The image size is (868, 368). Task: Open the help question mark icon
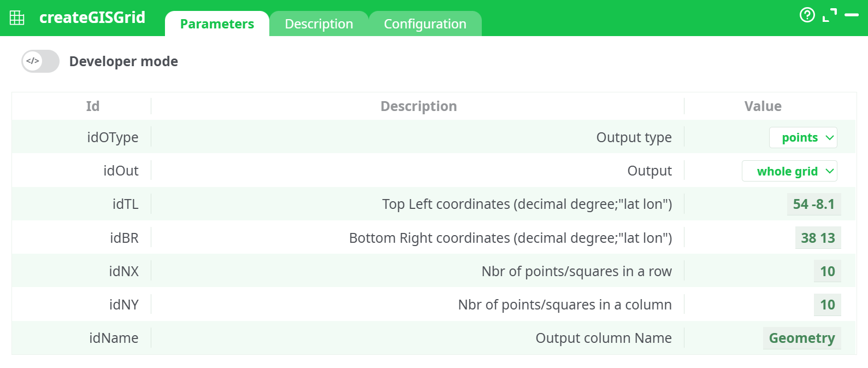coord(807,15)
